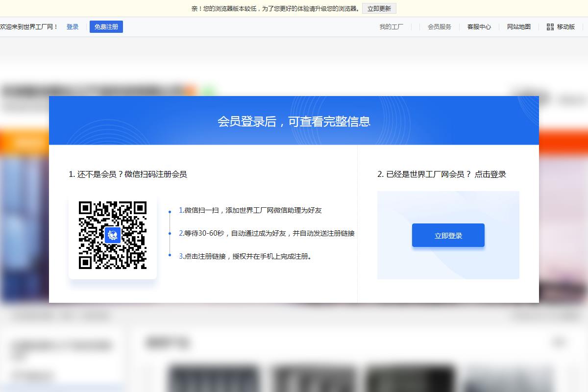
Task: Click the WeChat registration QR code
Action: (x=113, y=235)
